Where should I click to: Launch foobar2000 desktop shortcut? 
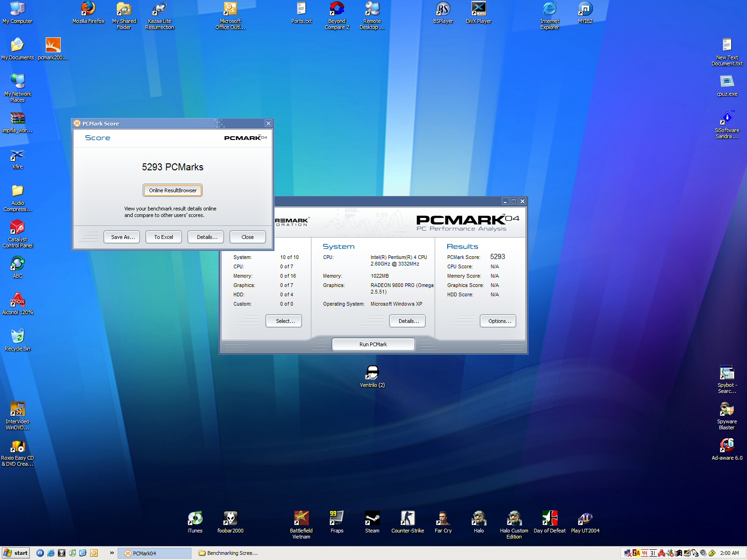coord(230,523)
